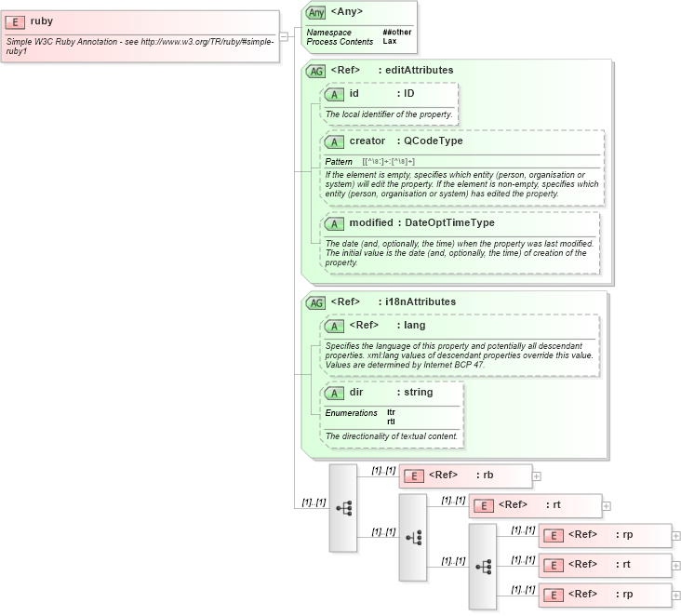Click the Any wildcard icon

(315, 13)
